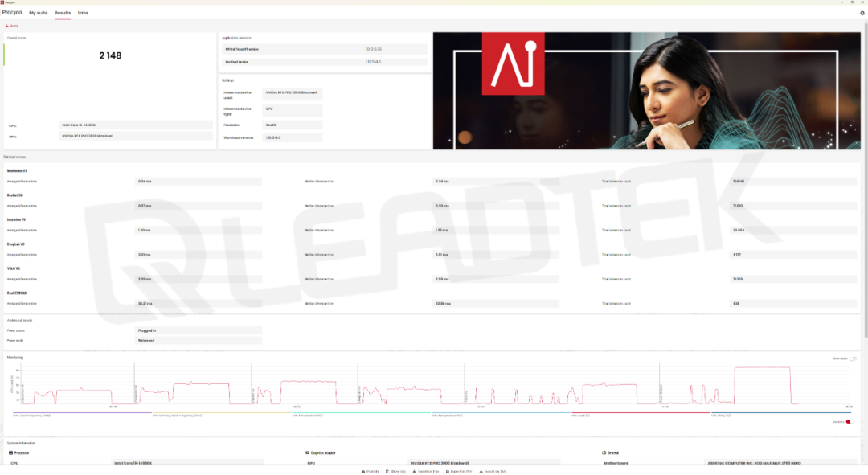Click the DeepLab V3 heading

point(16,244)
